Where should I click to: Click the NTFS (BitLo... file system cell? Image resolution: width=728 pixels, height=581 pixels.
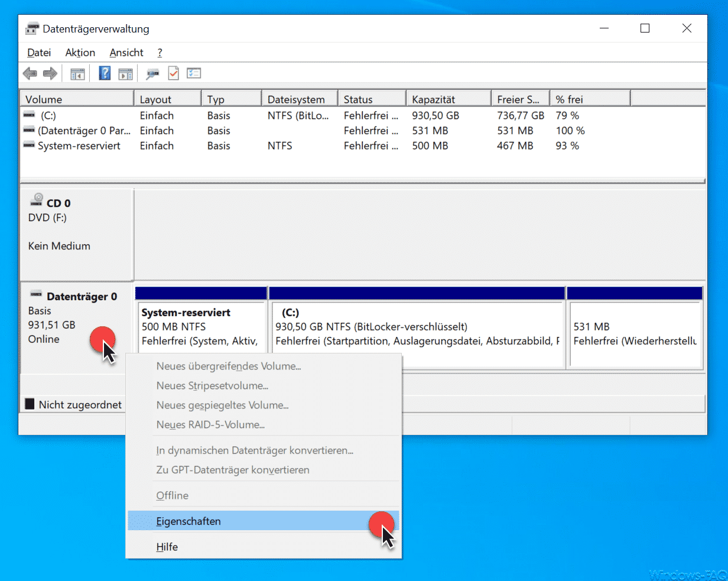coord(298,115)
